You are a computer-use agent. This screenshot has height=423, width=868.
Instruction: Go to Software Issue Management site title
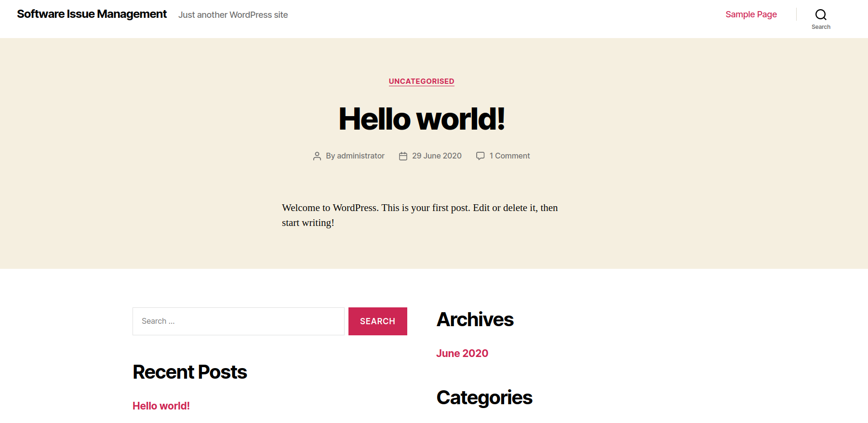[92, 14]
